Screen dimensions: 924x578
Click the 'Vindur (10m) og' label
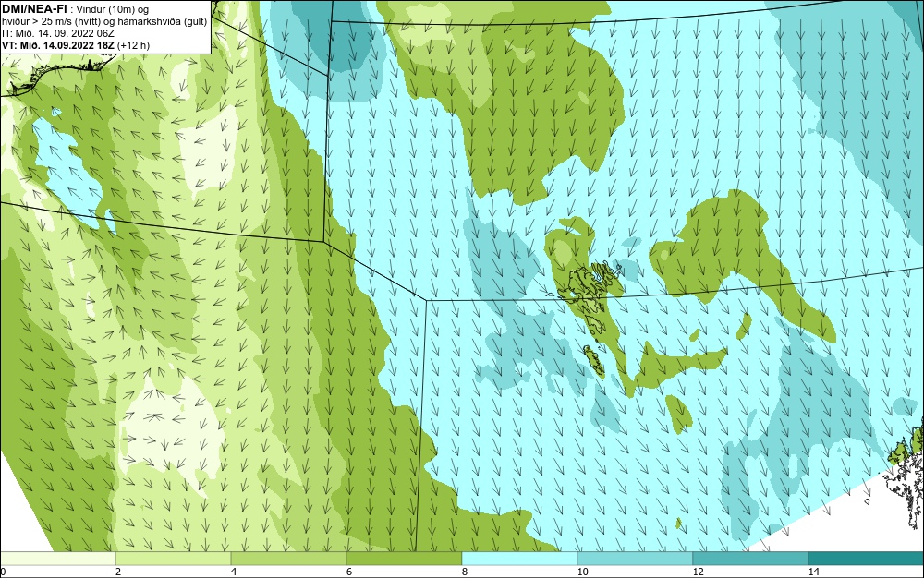coord(113,9)
